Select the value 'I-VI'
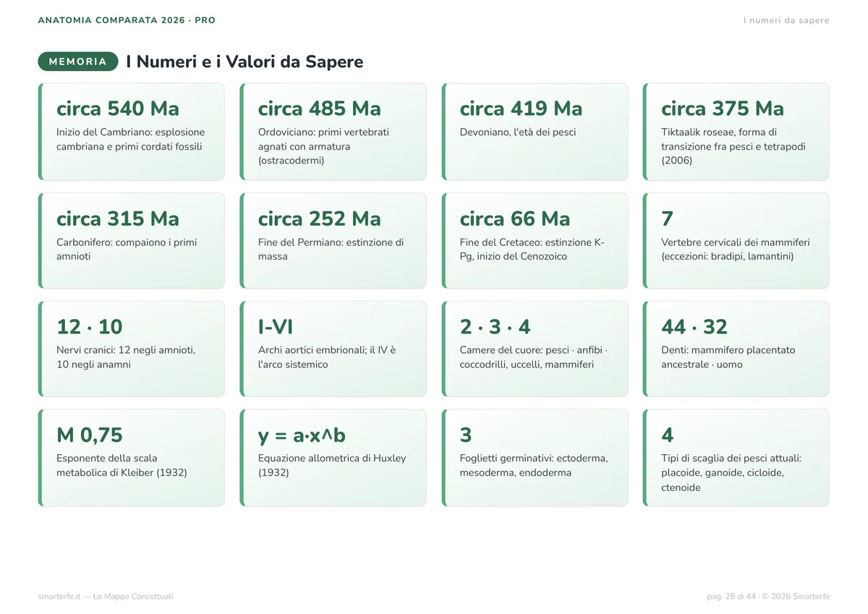This screenshot has height=614, width=868. tap(276, 327)
